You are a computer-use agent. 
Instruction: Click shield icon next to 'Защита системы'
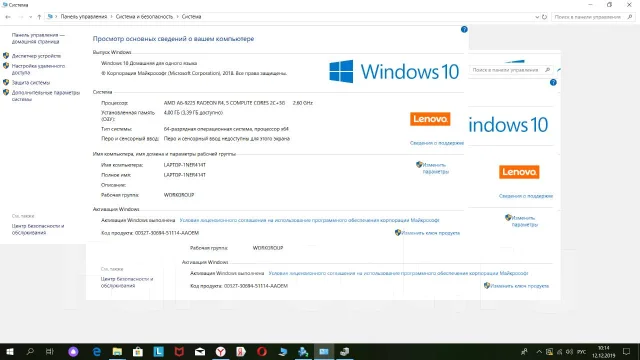[x=6, y=82]
